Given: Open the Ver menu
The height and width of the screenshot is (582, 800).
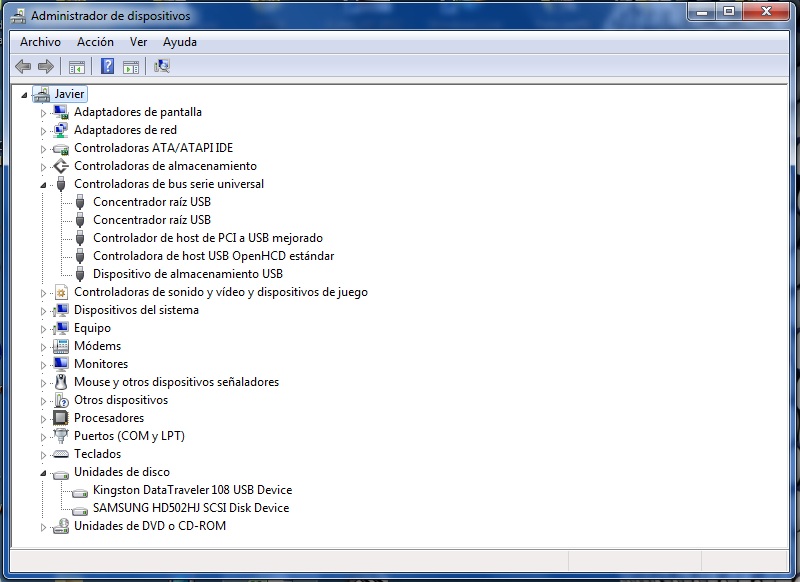Looking at the screenshot, I should click(138, 42).
